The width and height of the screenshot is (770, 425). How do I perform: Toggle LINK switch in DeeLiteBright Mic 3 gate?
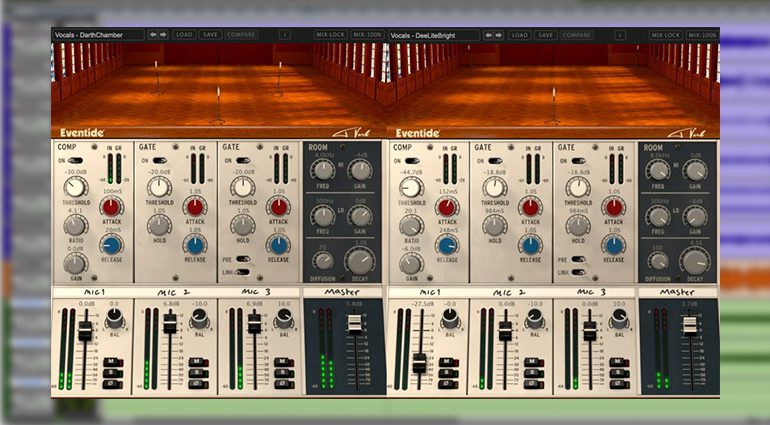pyautogui.click(x=578, y=272)
